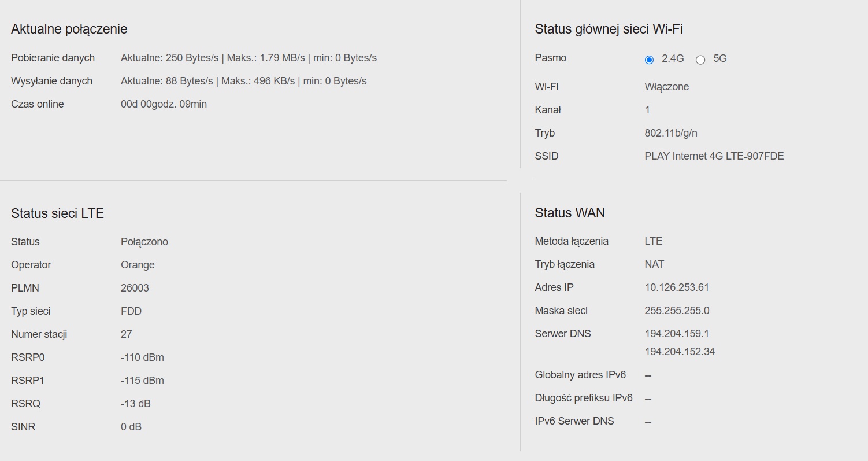Screen dimensions: 868x461
Task: Click the primary DNS server 194.204.159.1
Action: 677,334
